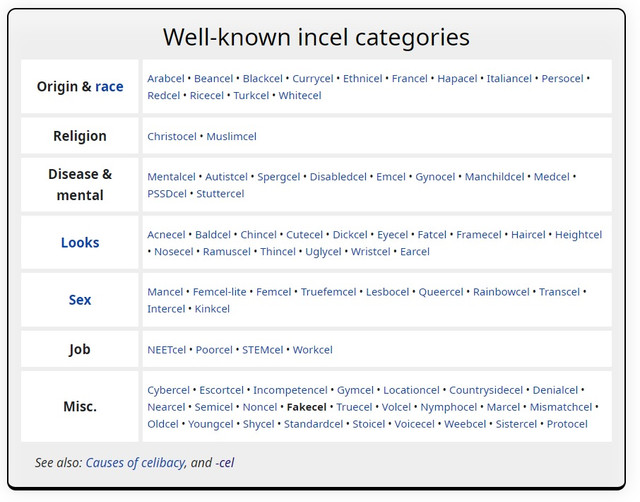The width and height of the screenshot is (640, 502).
Task: Select the Femcel-lite link
Action: 219,292
